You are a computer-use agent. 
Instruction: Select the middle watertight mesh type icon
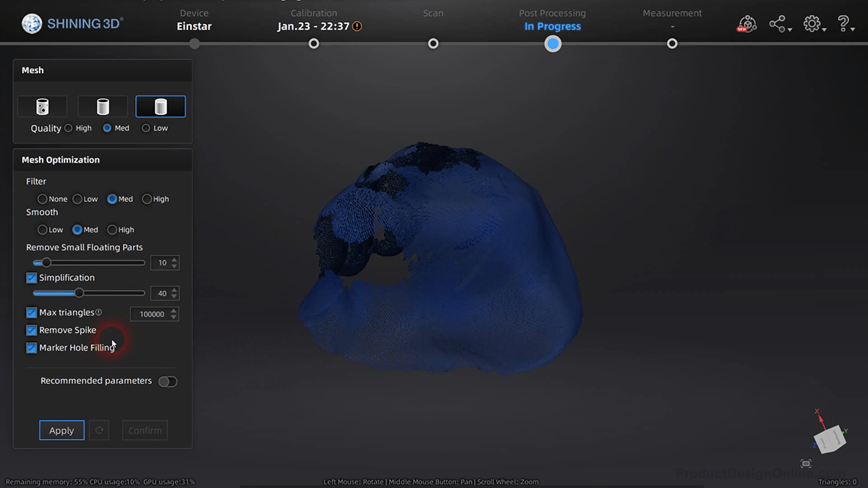pos(102,106)
